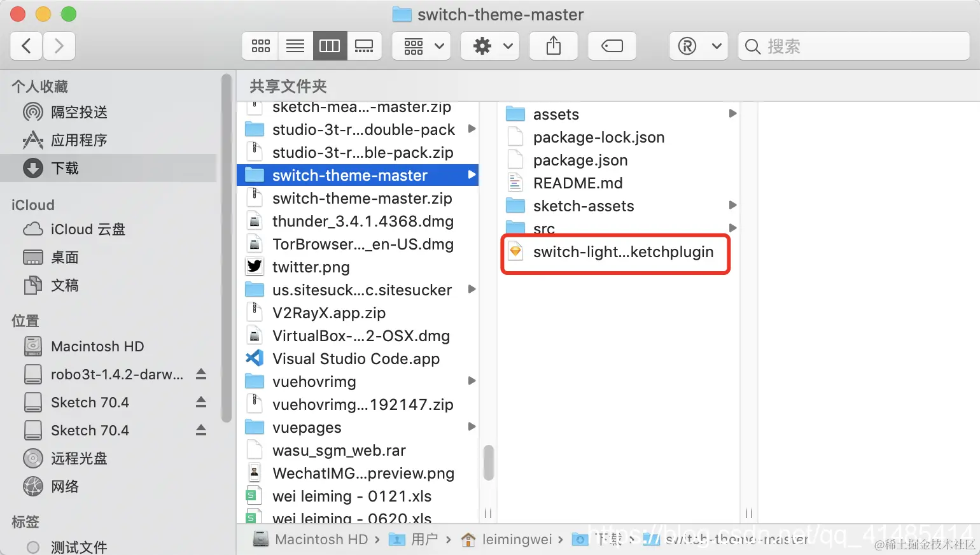Click the downloads column vertical scrollbar
The height and width of the screenshot is (555, 980).
pos(489,463)
